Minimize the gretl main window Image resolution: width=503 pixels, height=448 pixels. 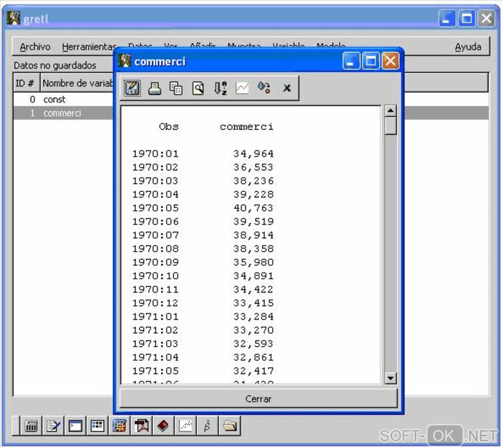(447, 18)
